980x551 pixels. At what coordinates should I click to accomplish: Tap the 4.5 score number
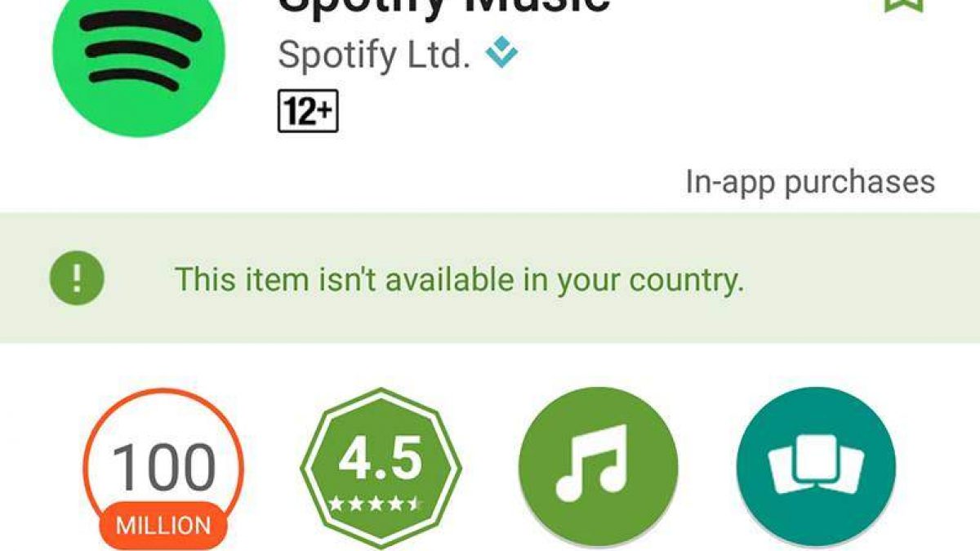pos(381,459)
